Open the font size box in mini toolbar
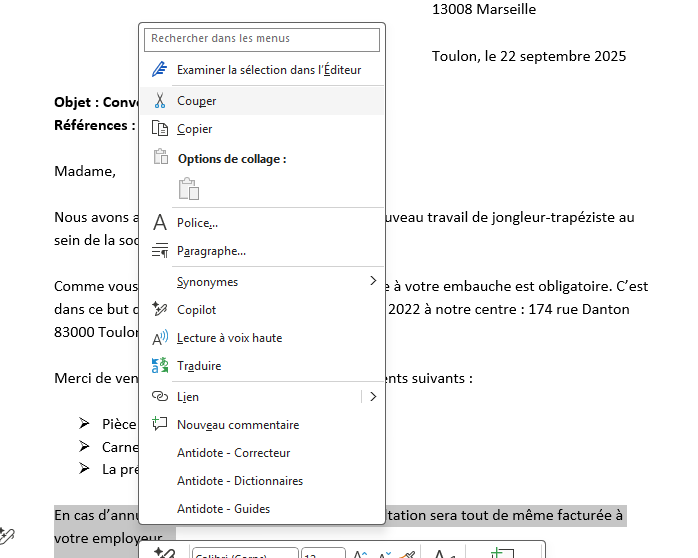The image size is (698, 558). [x=320, y=552]
